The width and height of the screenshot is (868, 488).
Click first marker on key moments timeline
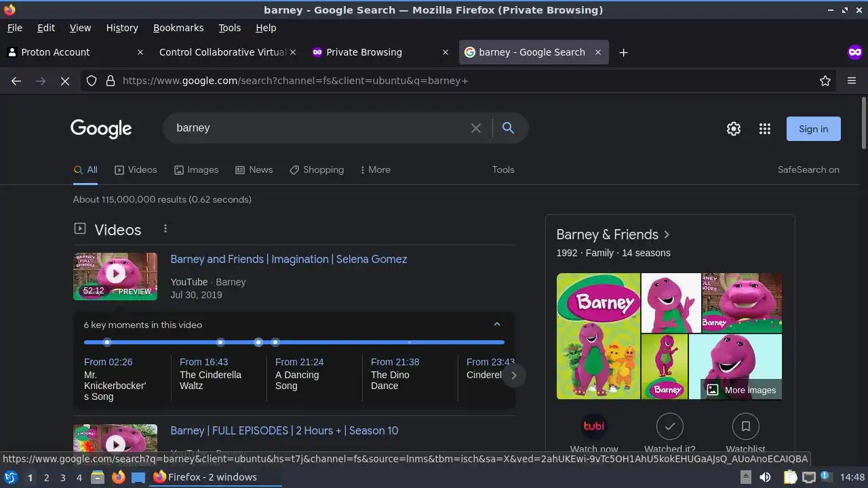[x=107, y=342]
